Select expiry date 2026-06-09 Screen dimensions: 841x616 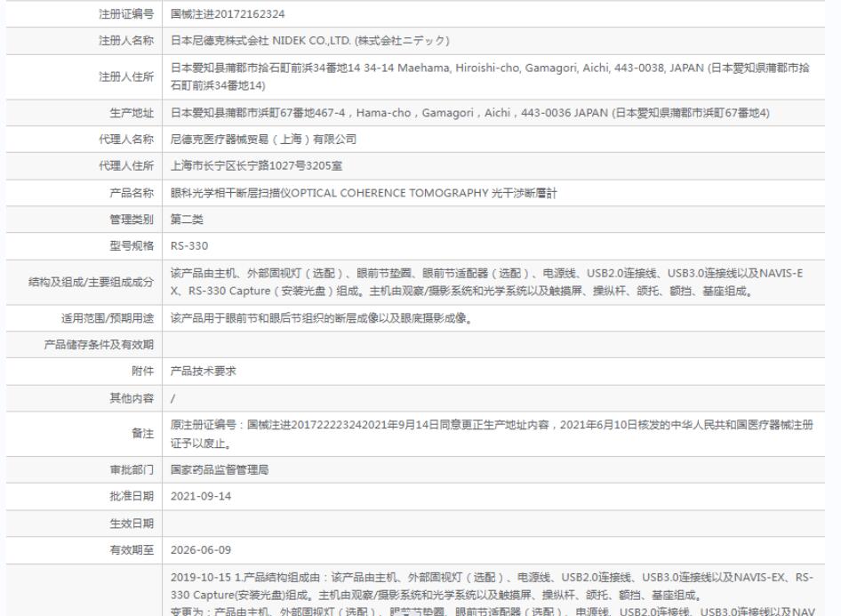(201, 550)
